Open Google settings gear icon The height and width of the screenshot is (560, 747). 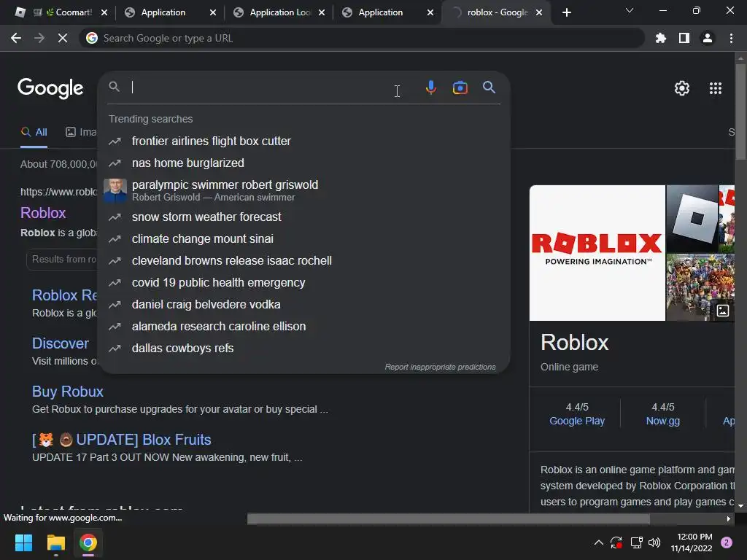(682, 88)
